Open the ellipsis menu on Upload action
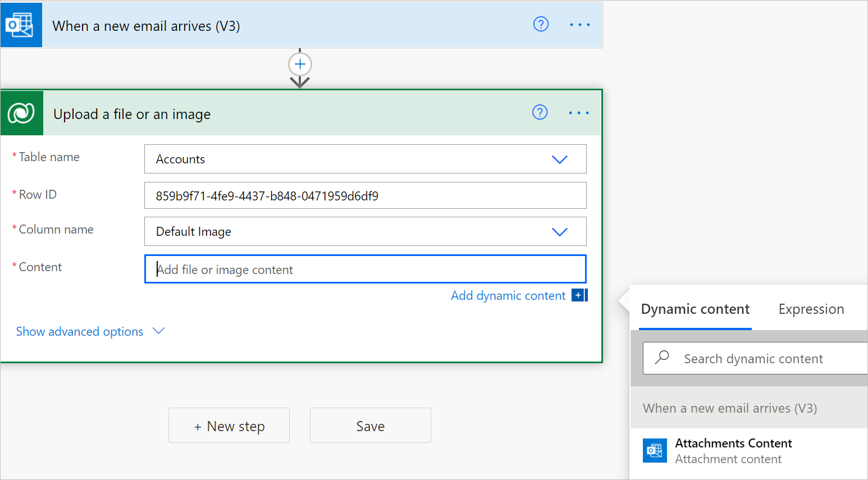 point(578,112)
